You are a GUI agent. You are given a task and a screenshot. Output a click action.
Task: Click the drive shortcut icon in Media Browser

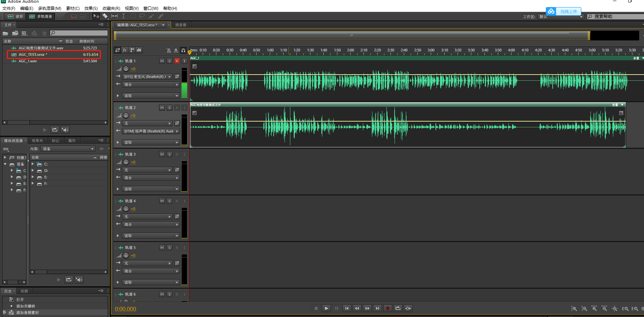pos(6,149)
